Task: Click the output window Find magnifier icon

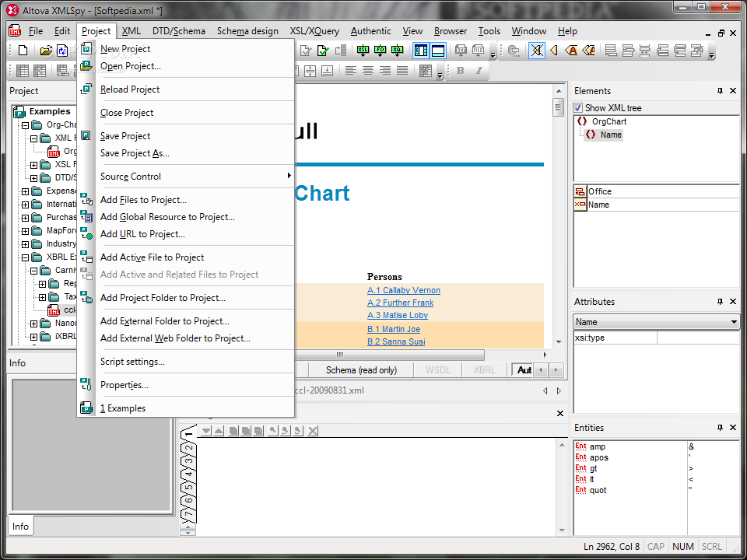Action: (273, 431)
